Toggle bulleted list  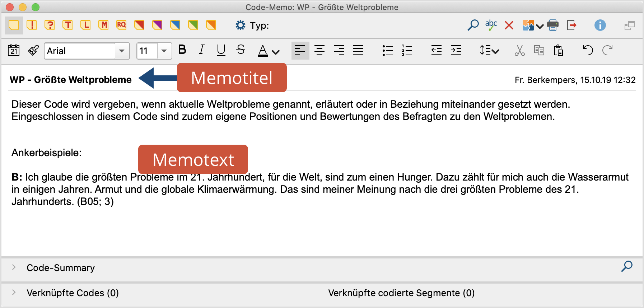388,50
